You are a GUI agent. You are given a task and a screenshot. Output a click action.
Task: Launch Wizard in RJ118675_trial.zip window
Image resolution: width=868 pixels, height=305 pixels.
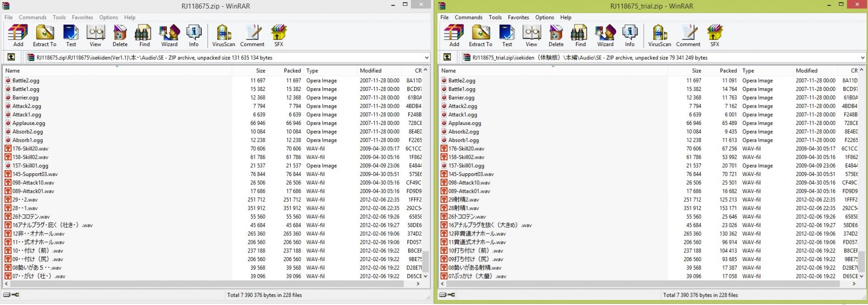(x=605, y=36)
